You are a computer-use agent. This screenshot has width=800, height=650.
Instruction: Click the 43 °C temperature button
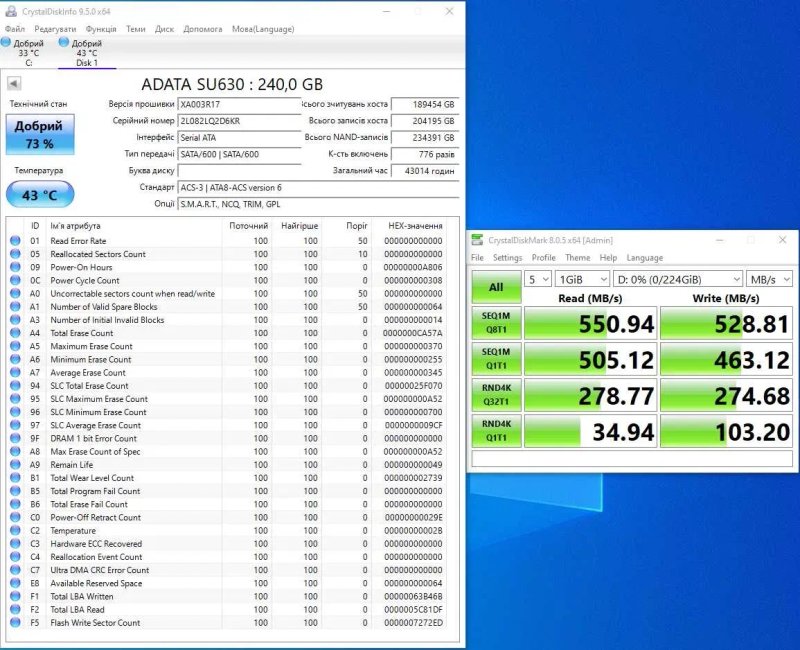40,194
